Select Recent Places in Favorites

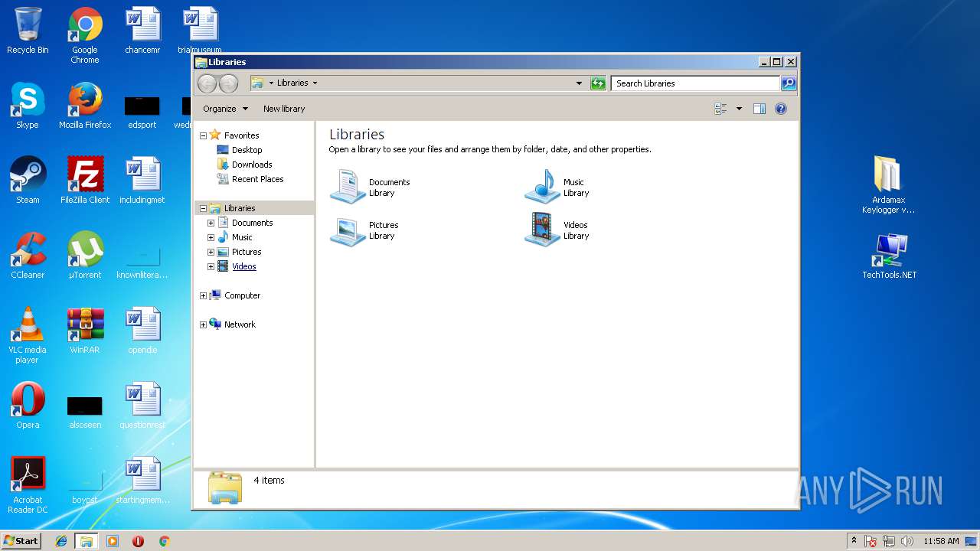pyautogui.click(x=257, y=179)
